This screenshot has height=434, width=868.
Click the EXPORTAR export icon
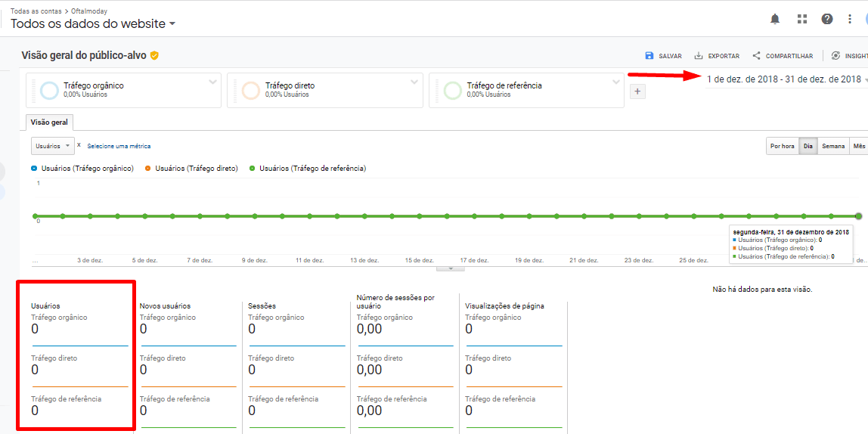click(699, 56)
